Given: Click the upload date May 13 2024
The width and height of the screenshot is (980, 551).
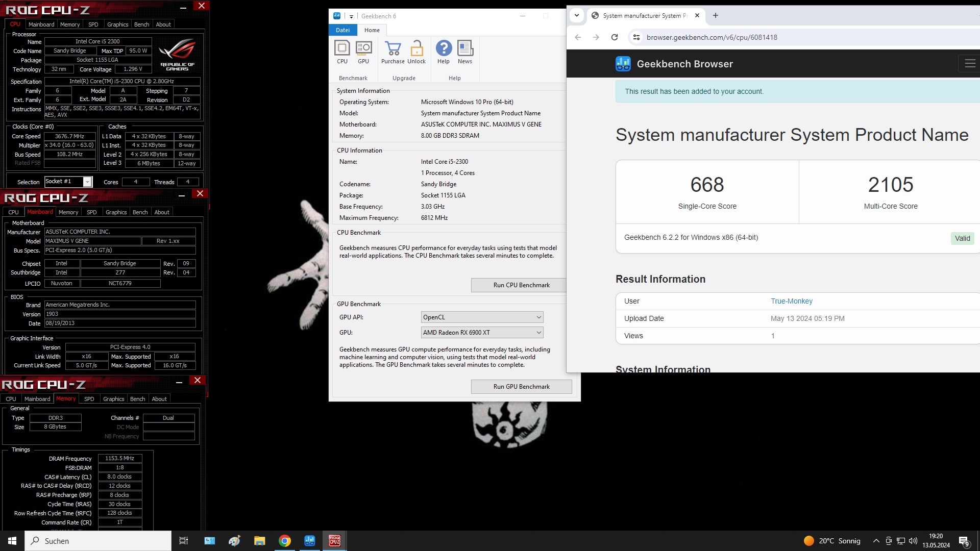Looking at the screenshot, I should click(807, 318).
